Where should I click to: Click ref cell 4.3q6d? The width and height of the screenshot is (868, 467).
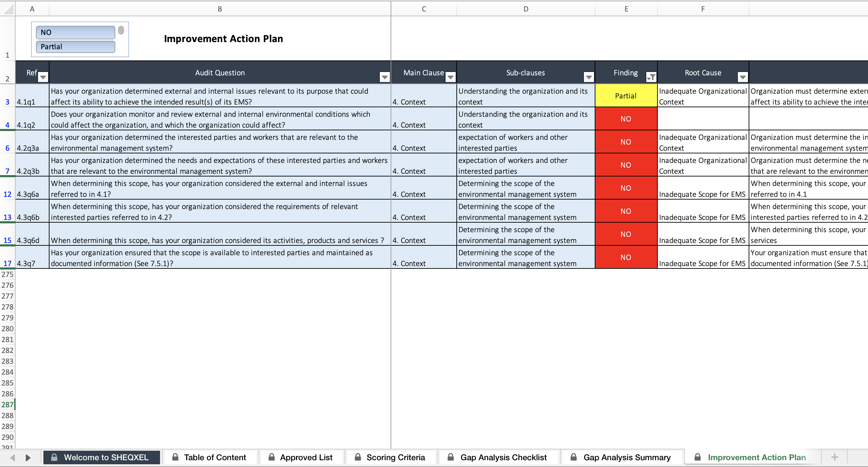pyautogui.click(x=32, y=234)
